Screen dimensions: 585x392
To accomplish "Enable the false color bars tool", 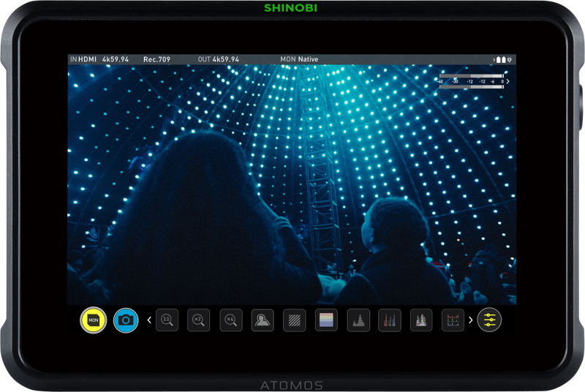I will point(326,320).
